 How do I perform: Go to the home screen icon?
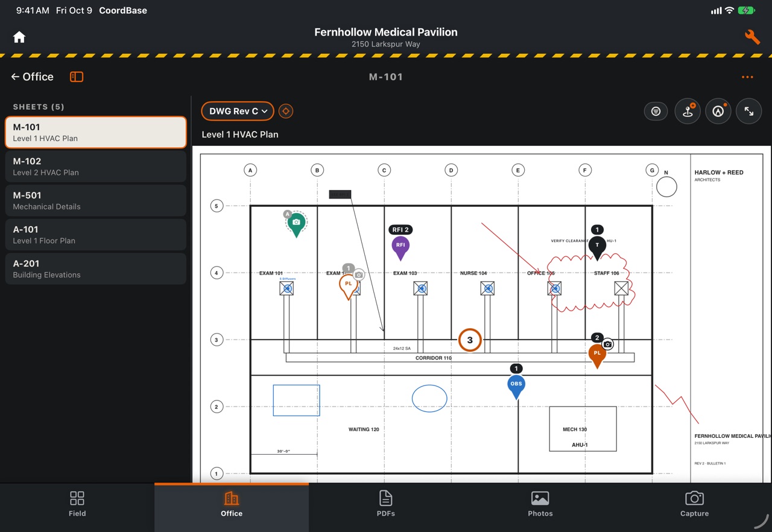click(x=19, y=37)
